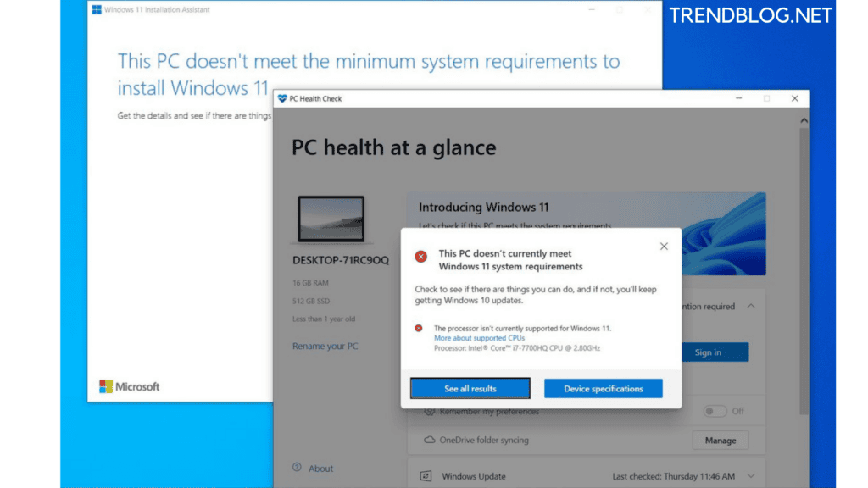
Task: Click the Microsoft logo in Installation Assistant
Action: tap(129, 386)
